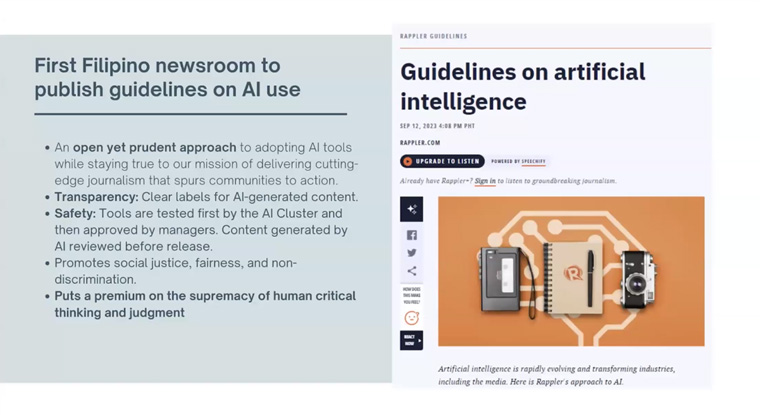Viewport: 760px width, 415px height.
Task: Share the article on Facebook
Action: [412, 235]
